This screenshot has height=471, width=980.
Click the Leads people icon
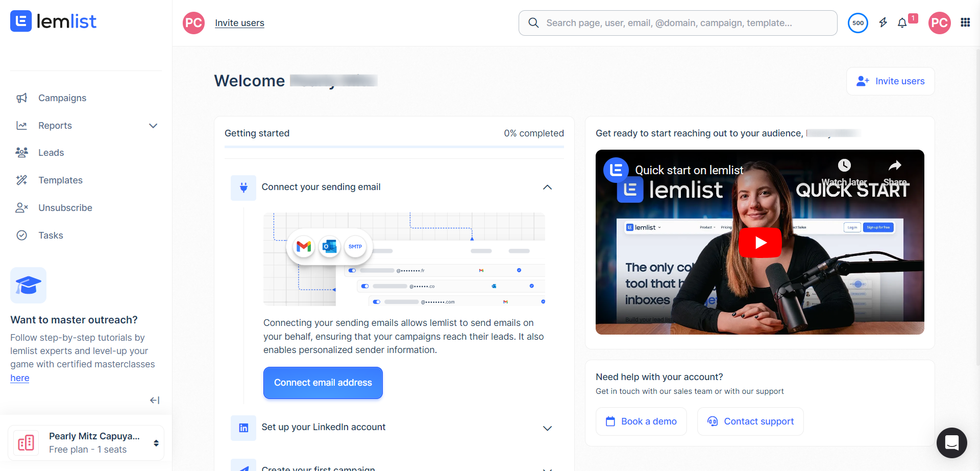point(21,153)
